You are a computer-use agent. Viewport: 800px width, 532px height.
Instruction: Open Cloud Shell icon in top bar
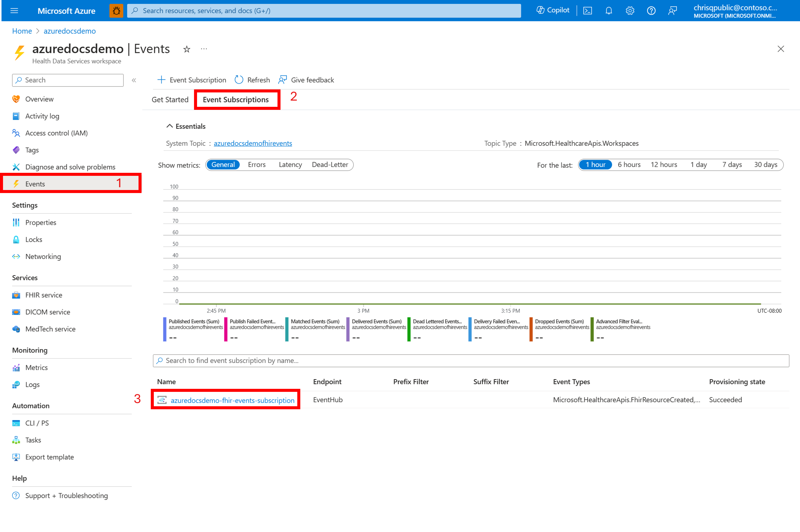pyautogui.click(x=587, y=11)
